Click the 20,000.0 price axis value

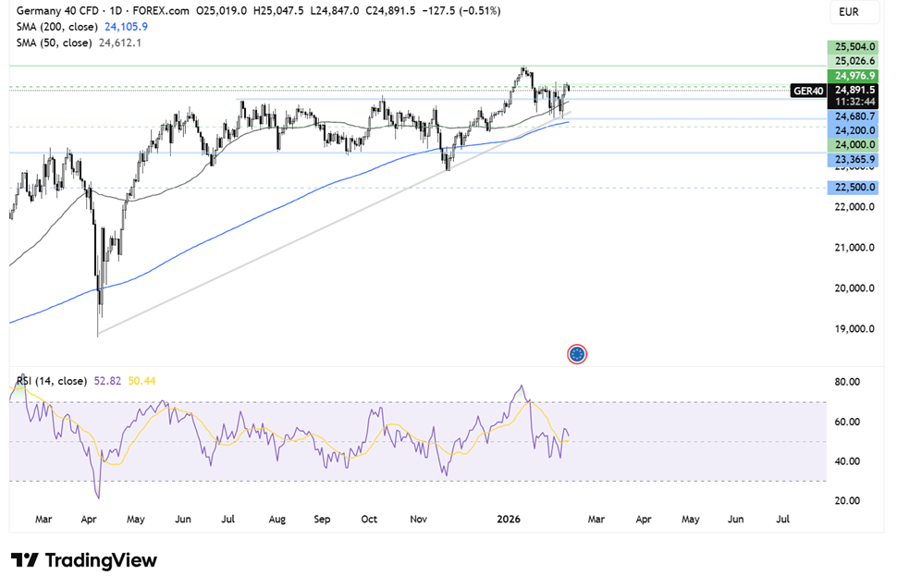854,288
